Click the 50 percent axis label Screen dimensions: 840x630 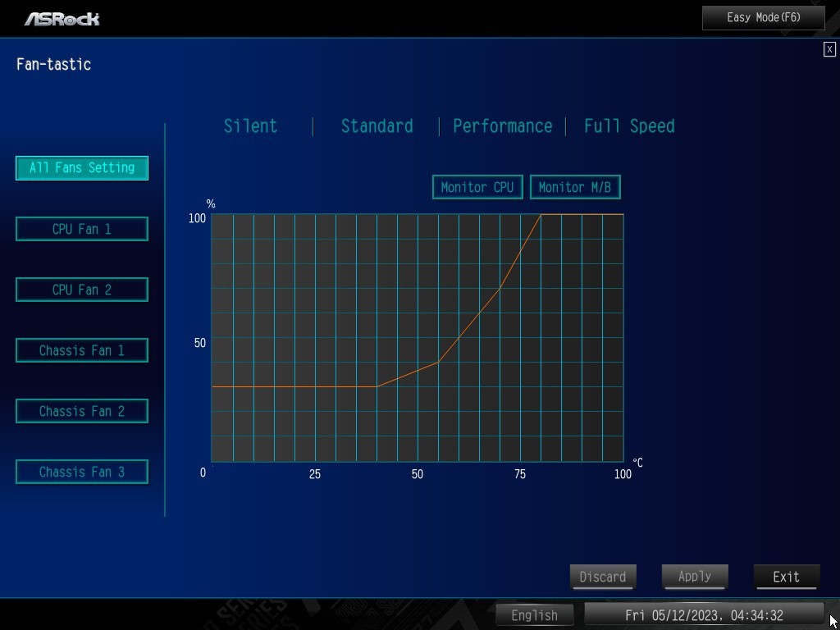tap(200, 343)
